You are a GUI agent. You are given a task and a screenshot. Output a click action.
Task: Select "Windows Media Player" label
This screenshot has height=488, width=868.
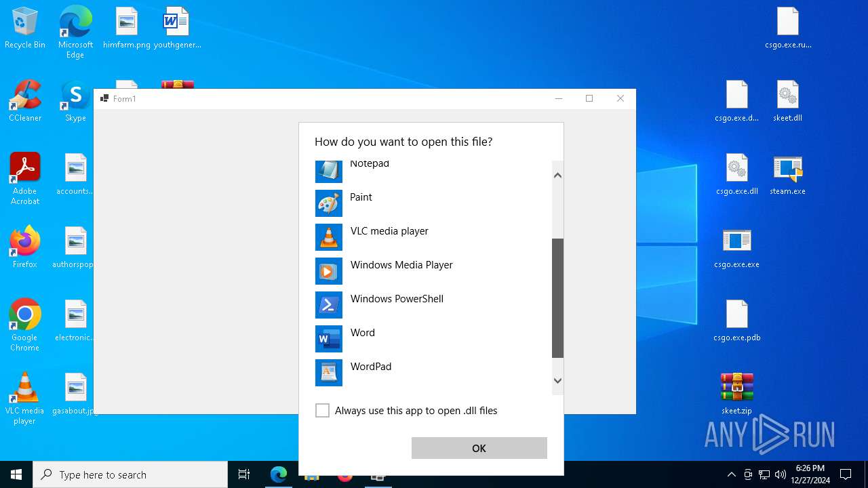pyautogui.click(x=401, y=265)
